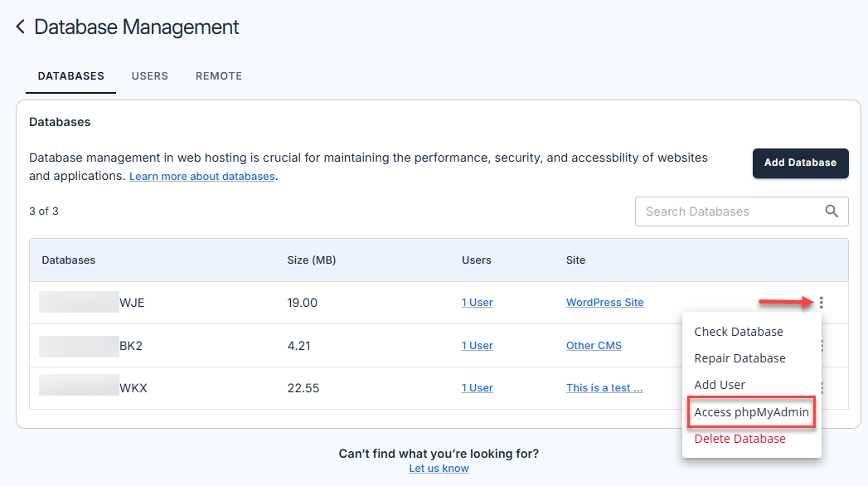Open the kebab menu for the WJE database

pyautogui.click(x=820, y=303)
